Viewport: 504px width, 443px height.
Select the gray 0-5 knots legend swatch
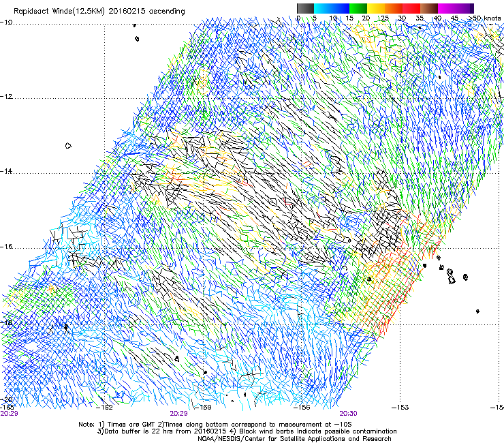click(305, 8)
